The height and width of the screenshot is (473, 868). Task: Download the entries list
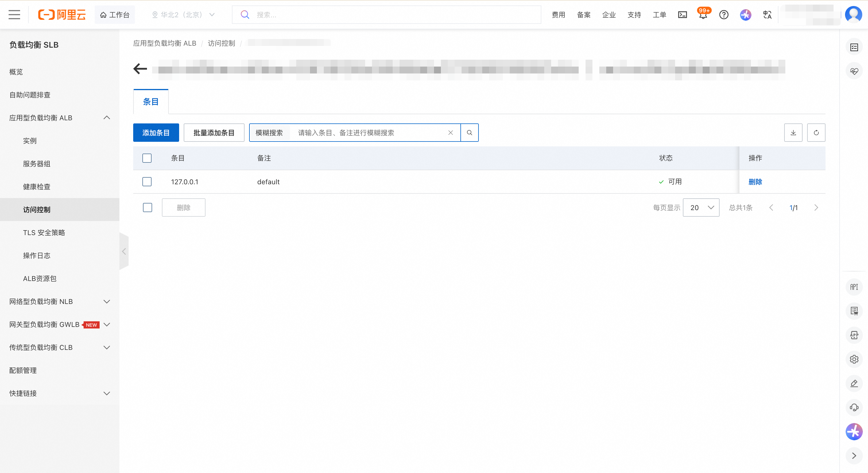pyautogui.click(x=793, y=133)
